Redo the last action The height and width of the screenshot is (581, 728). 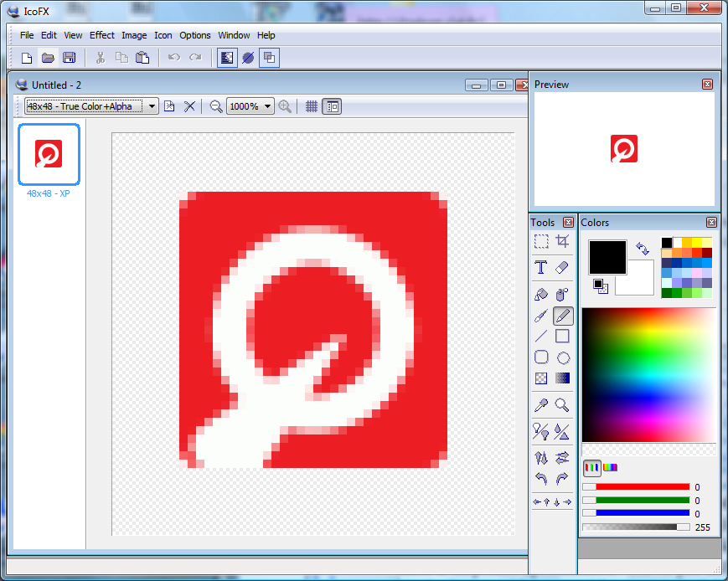pos(195,58)
